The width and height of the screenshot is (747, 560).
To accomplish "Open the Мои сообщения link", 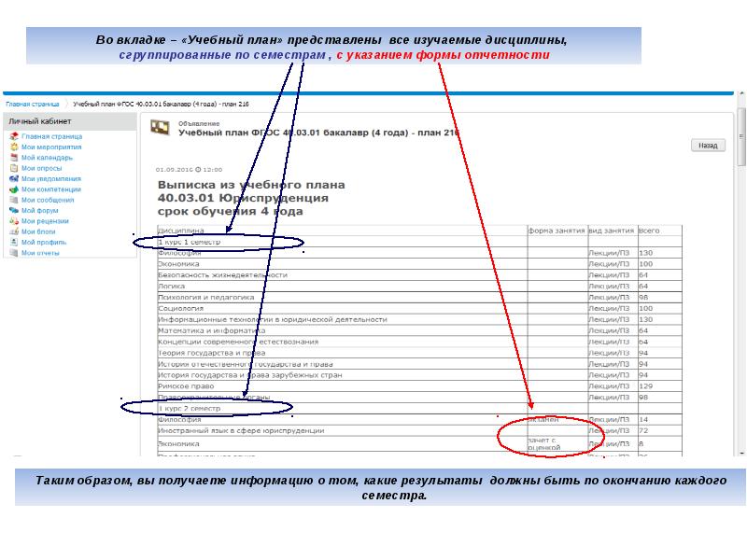I will (47, 200).
